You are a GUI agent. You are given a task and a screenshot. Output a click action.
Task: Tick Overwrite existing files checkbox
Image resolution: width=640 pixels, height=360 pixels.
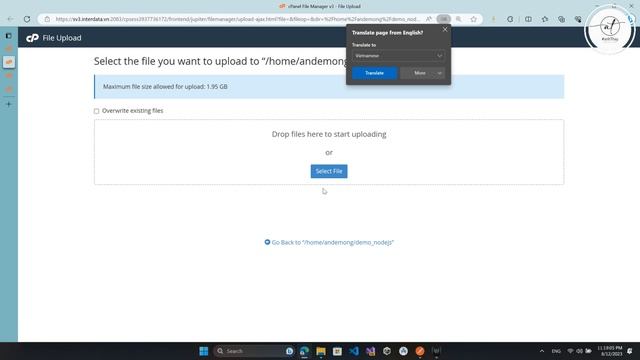[96, 111]
